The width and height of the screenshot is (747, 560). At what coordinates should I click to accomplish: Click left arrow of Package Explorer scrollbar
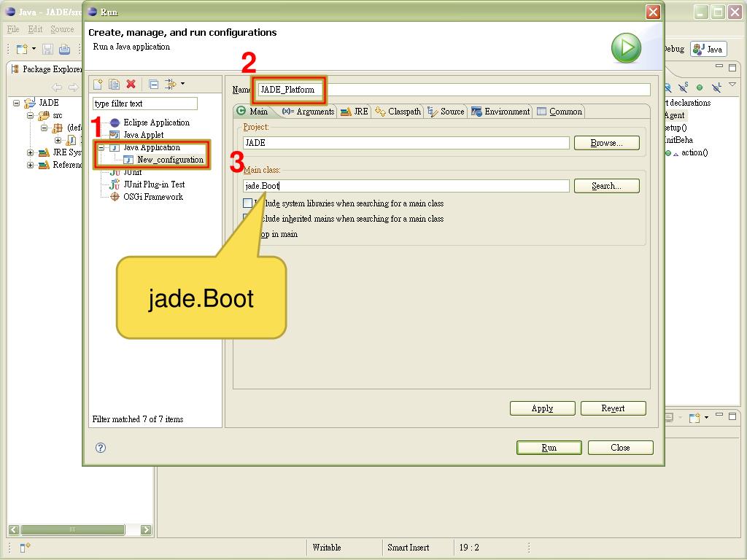click(x=14, y=529)
